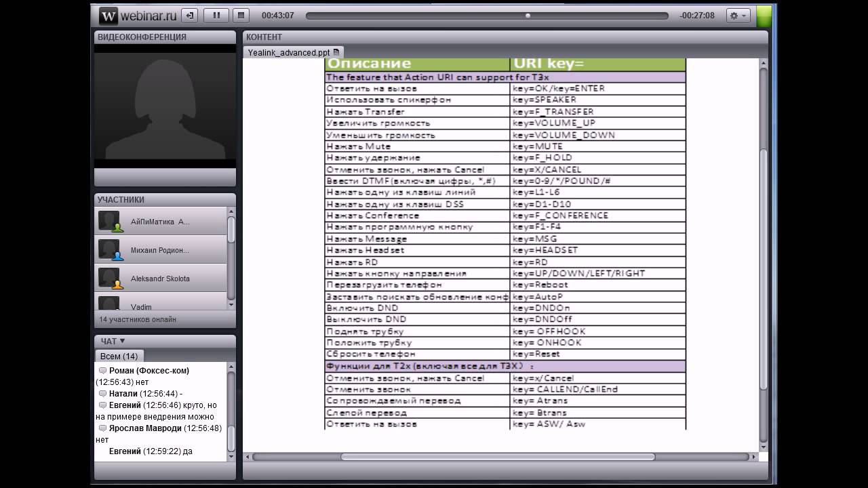
Task: Click chat author Роман (Фоксес-ком)
Action: coord(149,371)
